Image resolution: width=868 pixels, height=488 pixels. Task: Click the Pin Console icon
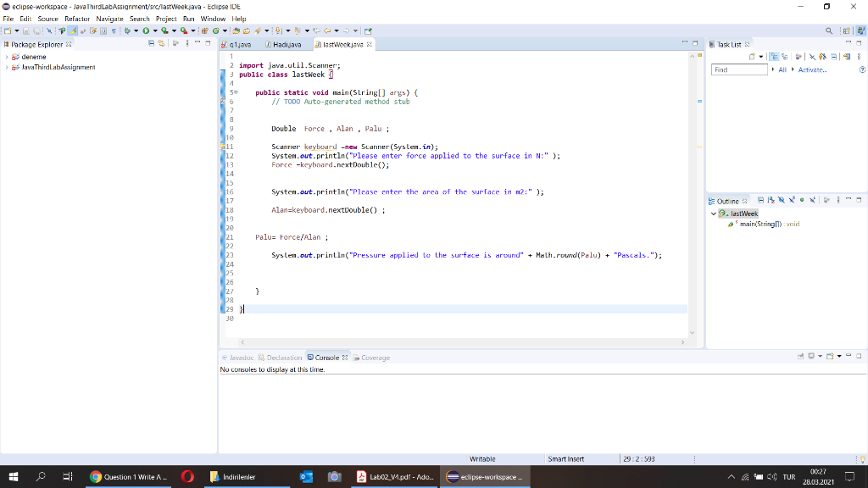[x=800, y=357]
